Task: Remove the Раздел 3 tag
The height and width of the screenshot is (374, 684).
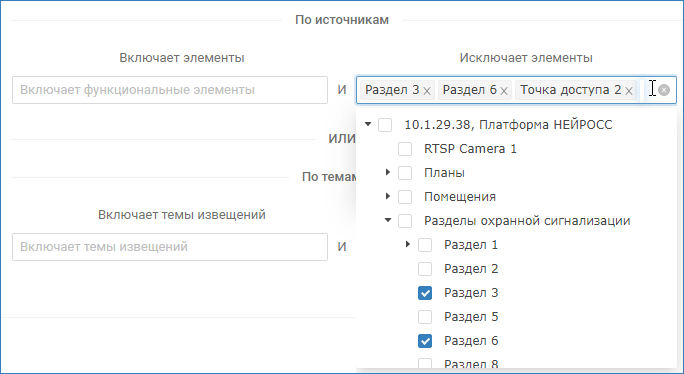Action: (427, 91)
